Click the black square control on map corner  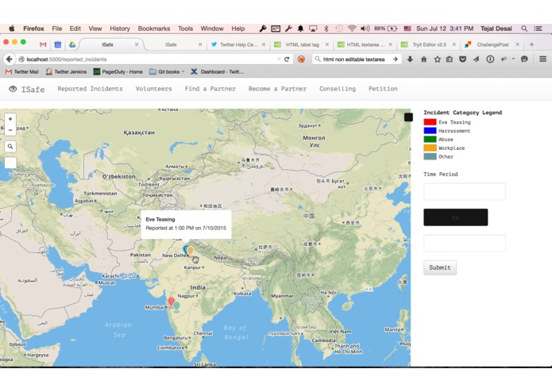click(x=408, y=117)
